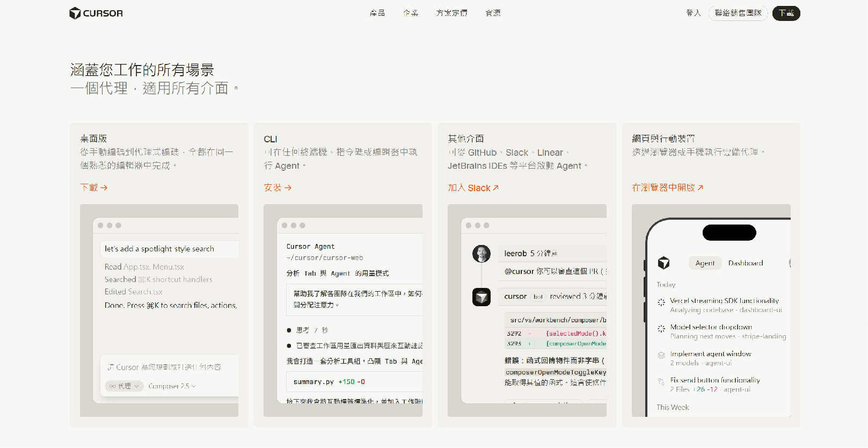Screen dimensions: 868x448
Task: Click the Cursor Agent title in terminal
Action: (x=310, y=247)
